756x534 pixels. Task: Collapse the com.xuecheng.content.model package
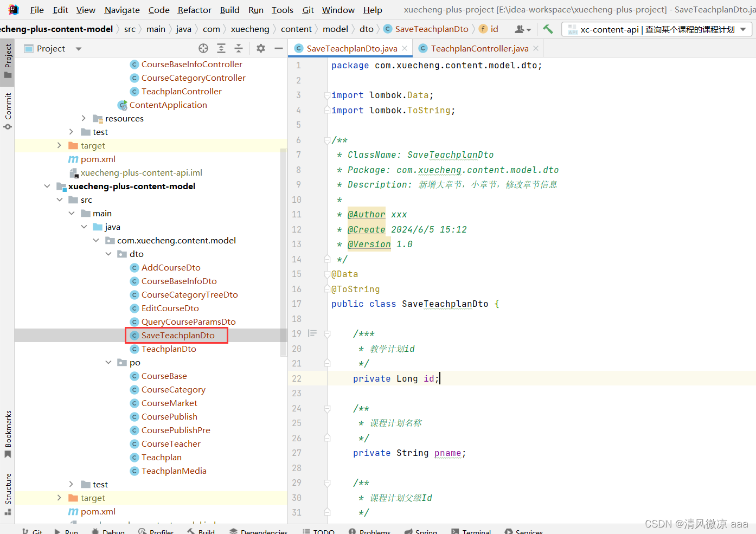click(96, 240)
